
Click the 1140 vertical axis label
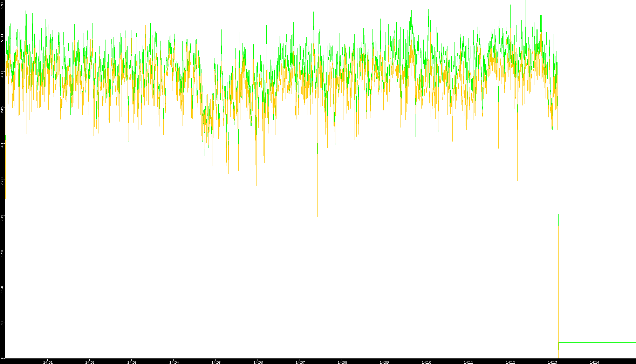[2, 289]
